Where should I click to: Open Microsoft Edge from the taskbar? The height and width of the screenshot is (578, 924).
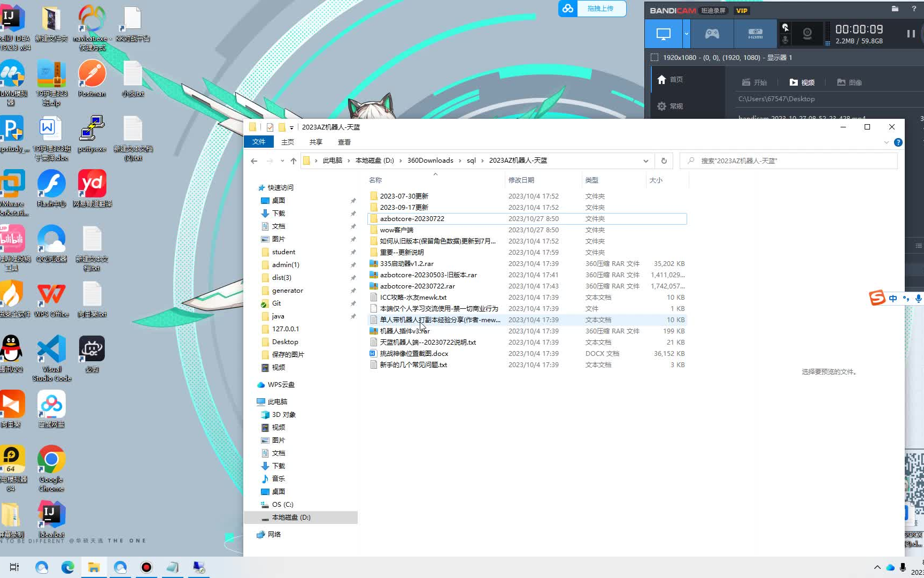click(68, 567)
